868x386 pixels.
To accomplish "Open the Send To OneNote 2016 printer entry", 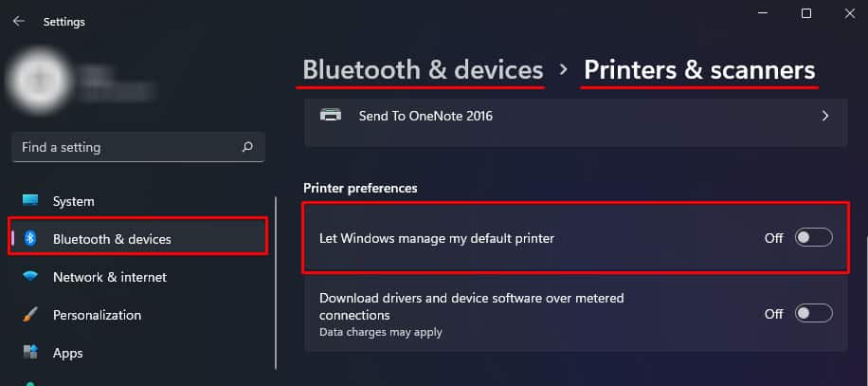I will point(576,116).
